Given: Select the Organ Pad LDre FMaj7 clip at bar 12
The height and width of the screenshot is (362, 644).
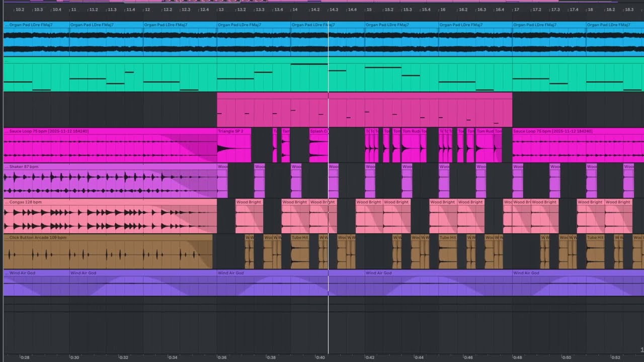Looking at the screenshot, I should click(180, 39).
